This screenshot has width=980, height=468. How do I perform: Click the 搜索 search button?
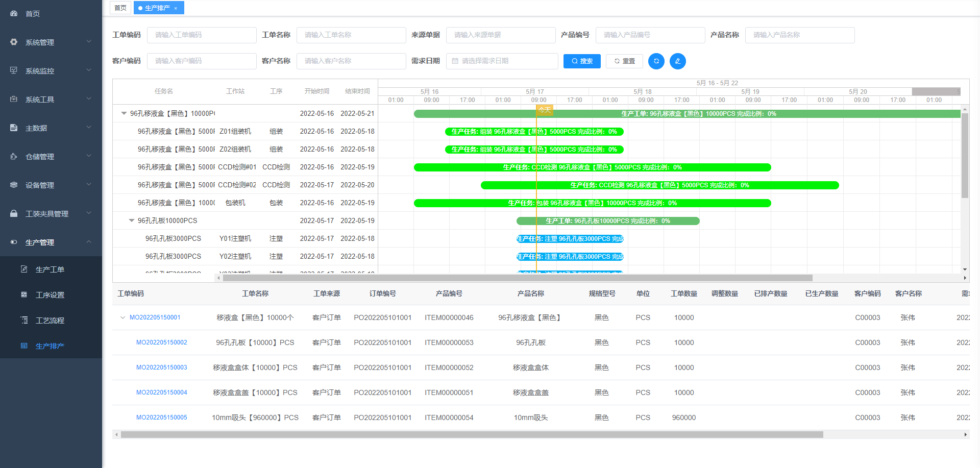[x=582, y=61]
